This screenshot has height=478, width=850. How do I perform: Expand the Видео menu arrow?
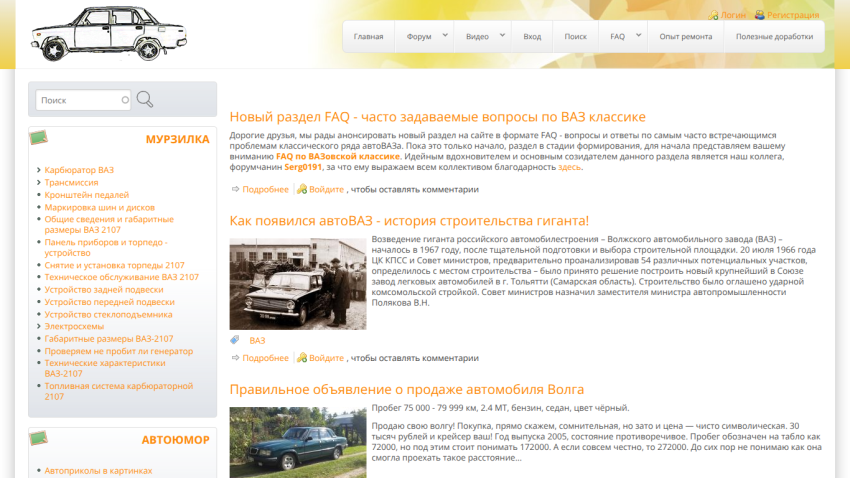[x=503, y=35]
